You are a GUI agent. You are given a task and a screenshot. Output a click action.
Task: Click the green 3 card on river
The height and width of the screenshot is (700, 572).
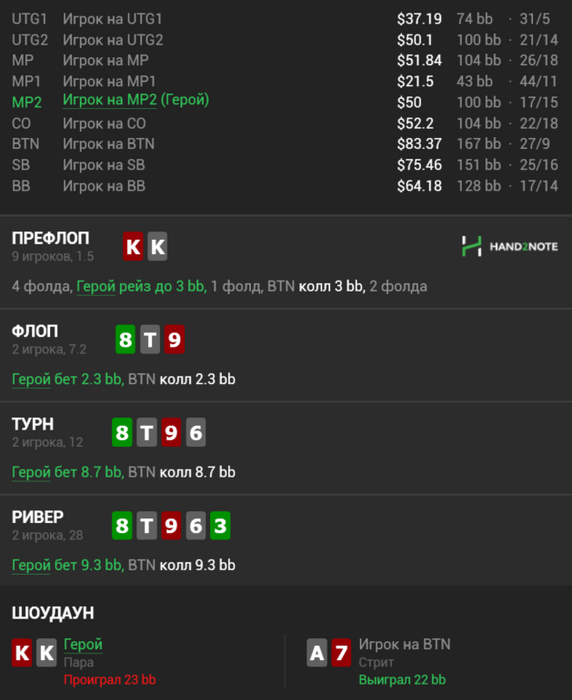[220, 525]
